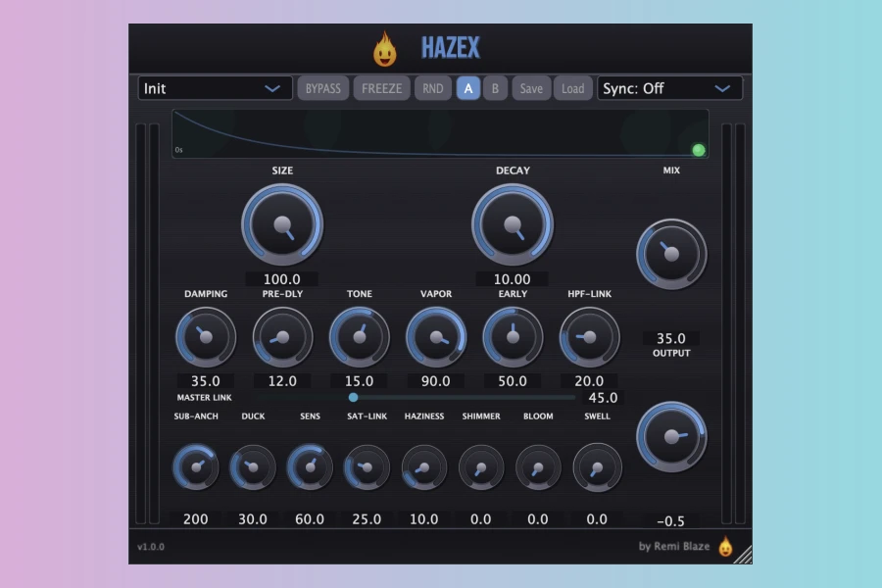Image resolution: width=882 pixels, height=588 pixels.
Task: Click the small flame icon beside Remi Blaze
Action: 725,547
